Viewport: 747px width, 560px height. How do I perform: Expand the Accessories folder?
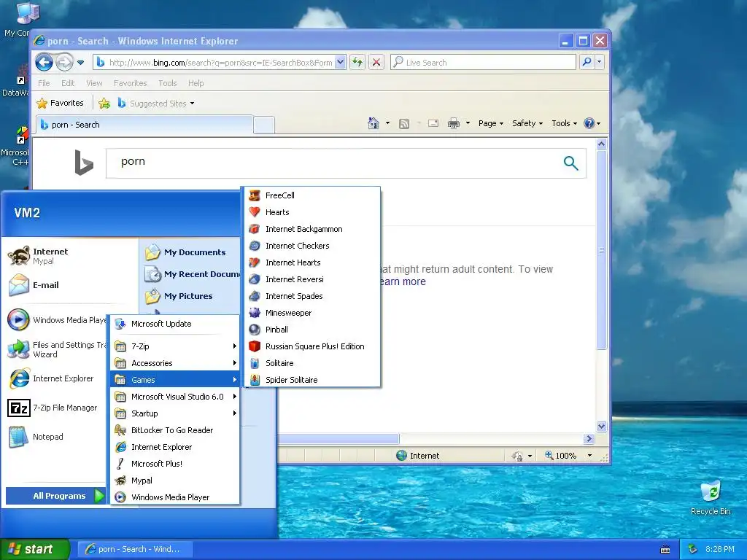click(175, 363)
